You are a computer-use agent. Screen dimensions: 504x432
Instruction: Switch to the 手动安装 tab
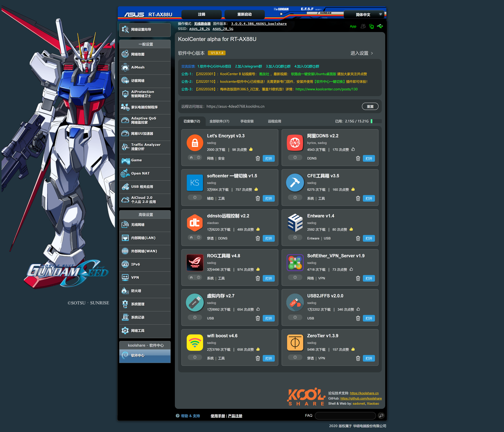(247, 121)
